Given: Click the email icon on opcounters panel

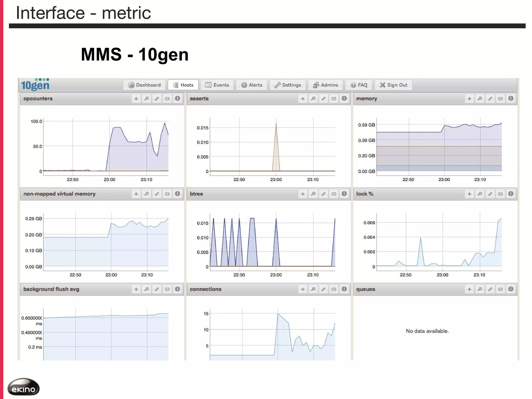Looking at the screenshot, I should coord(167,99).
